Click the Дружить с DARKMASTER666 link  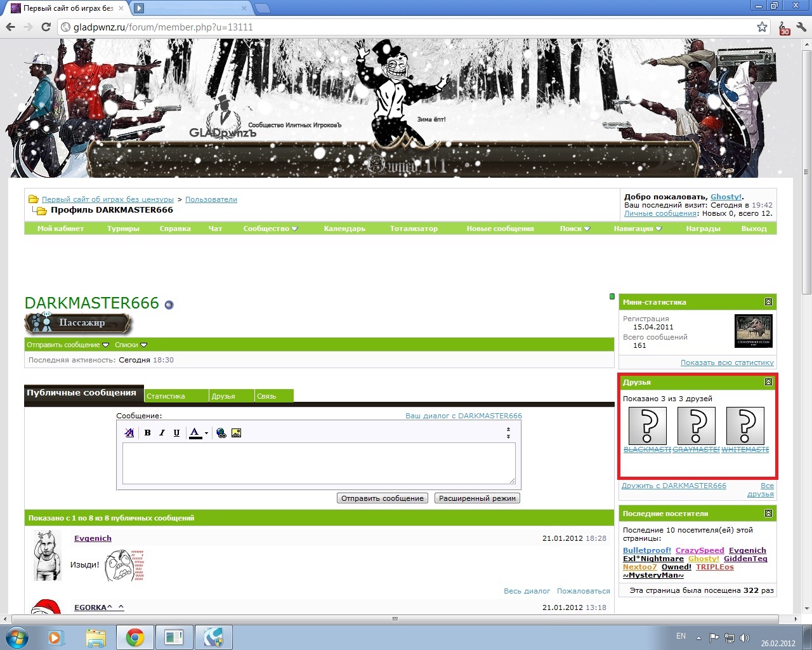click(x=674, y=486)
